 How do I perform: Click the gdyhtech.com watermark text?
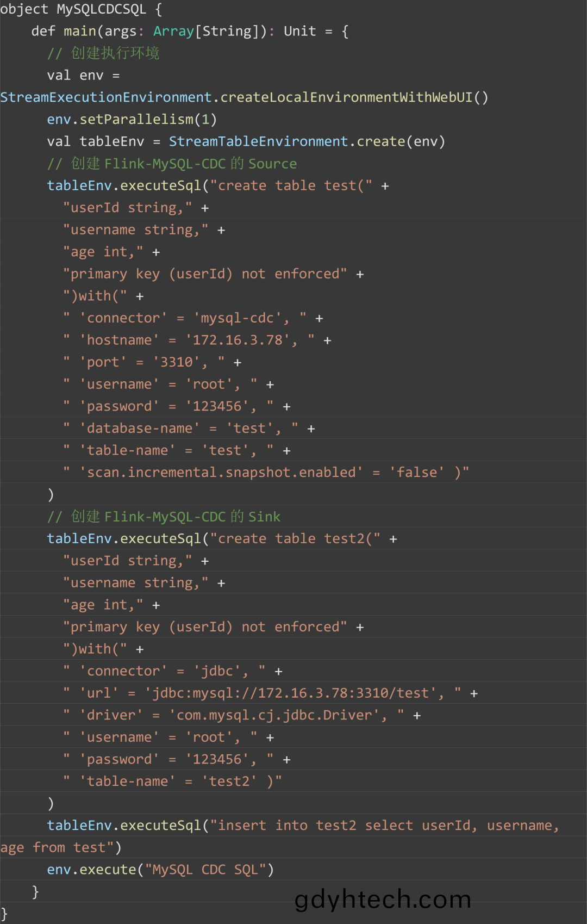pyautogui.click(x=383, y=899)
